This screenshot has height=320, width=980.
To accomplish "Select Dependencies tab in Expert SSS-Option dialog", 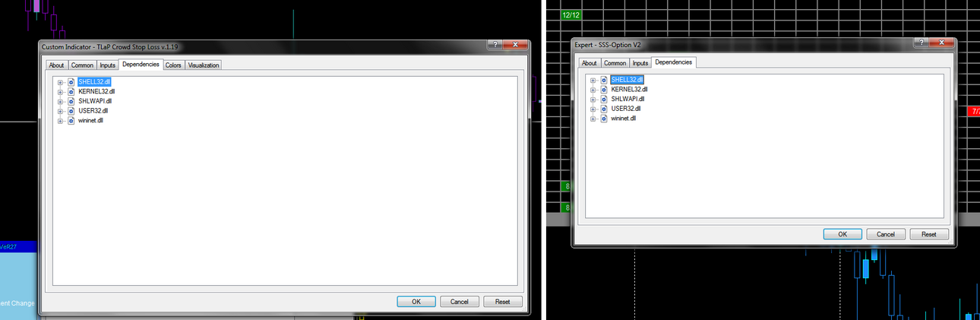I will 674,62.
